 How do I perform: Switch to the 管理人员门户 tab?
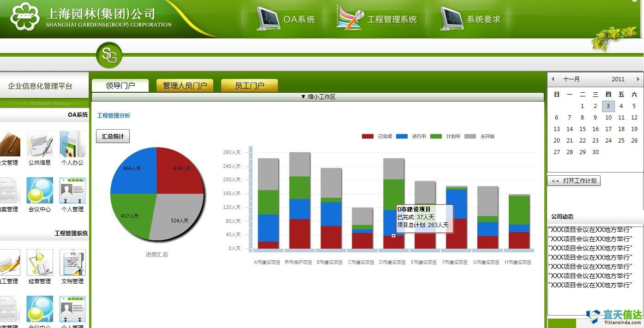click(x=185, y=85)
